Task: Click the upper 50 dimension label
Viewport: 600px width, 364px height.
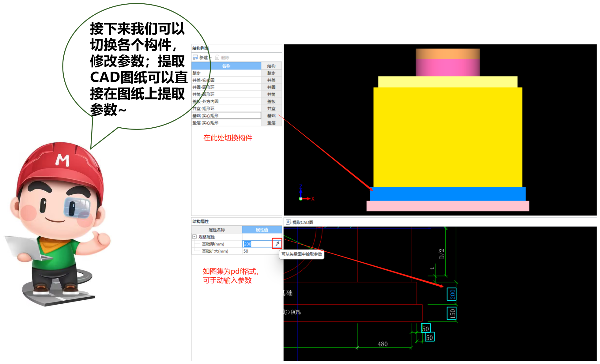Action: [426, 328]
